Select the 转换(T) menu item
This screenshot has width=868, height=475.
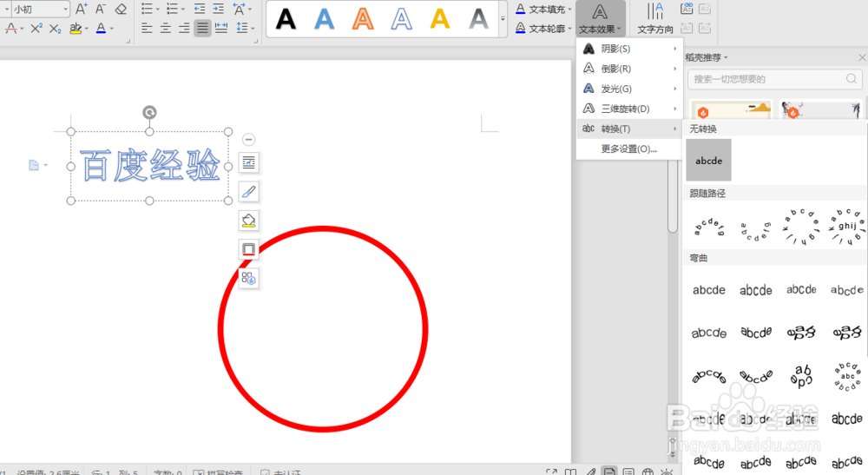pyautogui.click(x=629, y=129)
